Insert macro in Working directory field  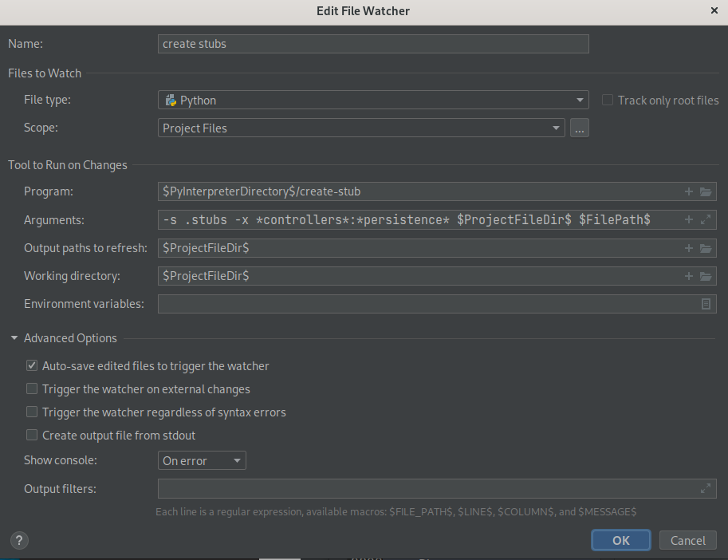point(689,276)
